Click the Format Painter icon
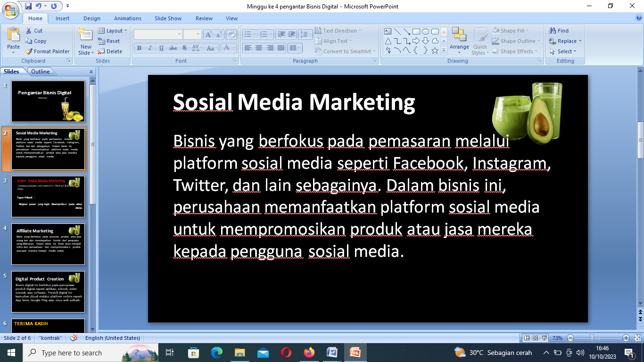 point(29,51)
